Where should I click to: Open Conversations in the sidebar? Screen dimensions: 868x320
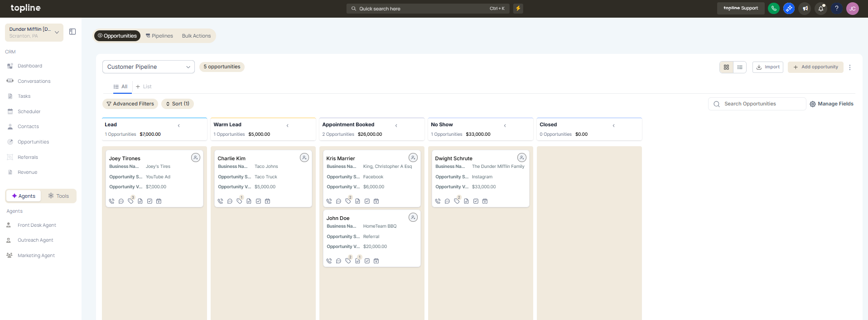click(34, 81)
